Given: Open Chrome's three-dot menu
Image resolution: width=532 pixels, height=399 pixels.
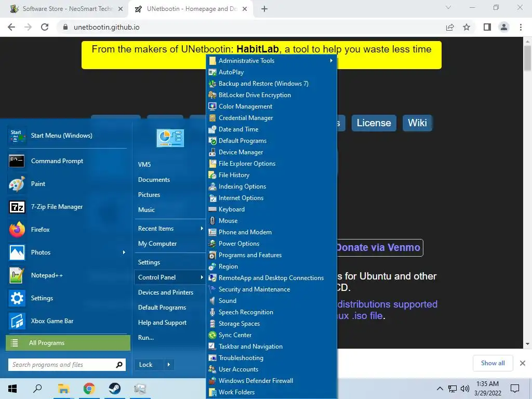Looking at the screenshot, I should pyautogui.click(x=521, y=27).
